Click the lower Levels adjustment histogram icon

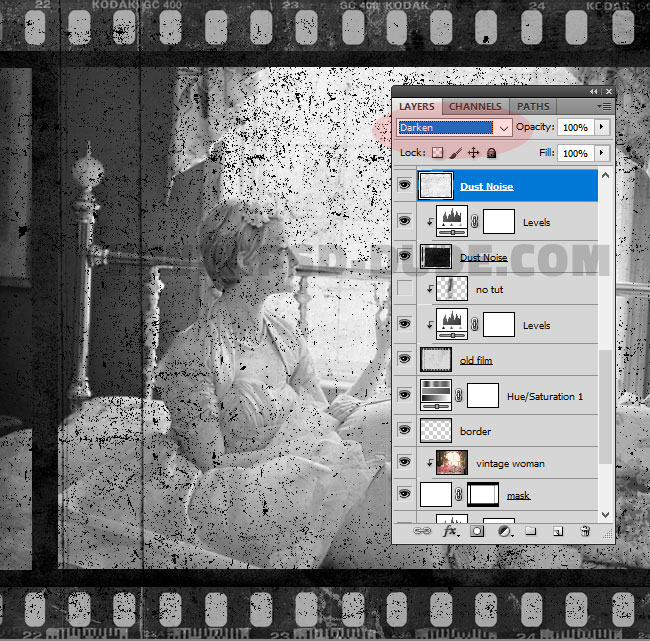click(452, 324)
